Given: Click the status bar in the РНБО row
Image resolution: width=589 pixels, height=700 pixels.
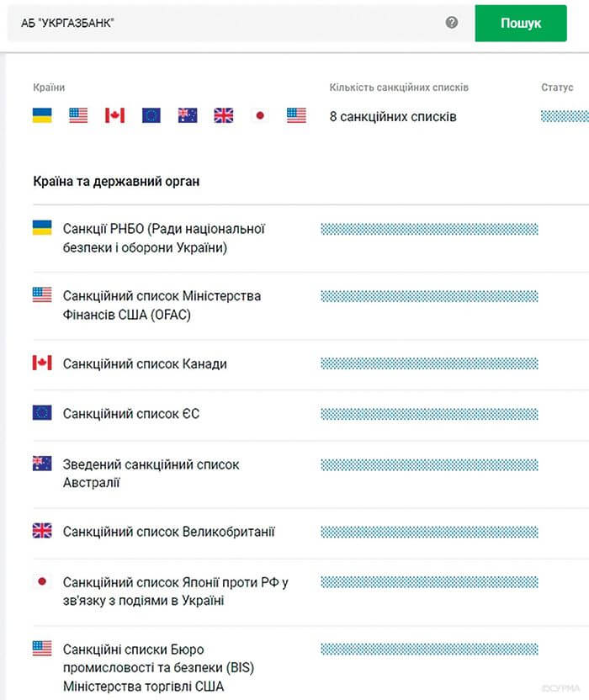Looking at the screenshot, I should (x=429, y=229).
